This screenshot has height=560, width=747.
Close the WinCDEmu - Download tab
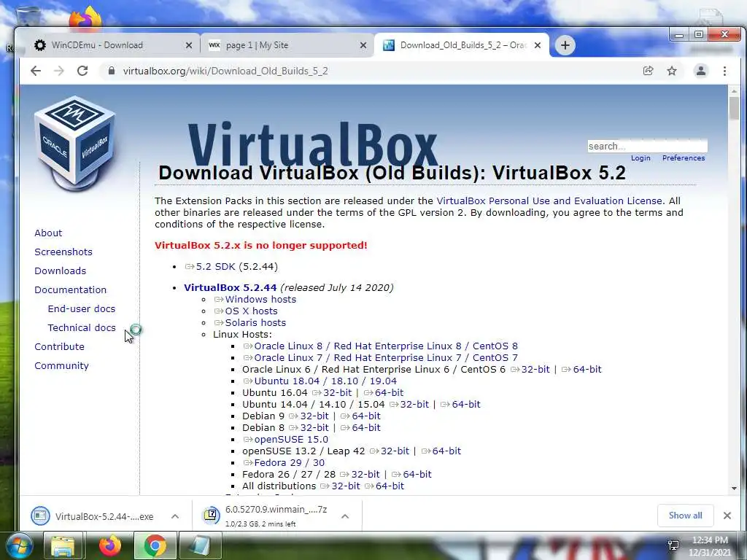pos(189,45)
